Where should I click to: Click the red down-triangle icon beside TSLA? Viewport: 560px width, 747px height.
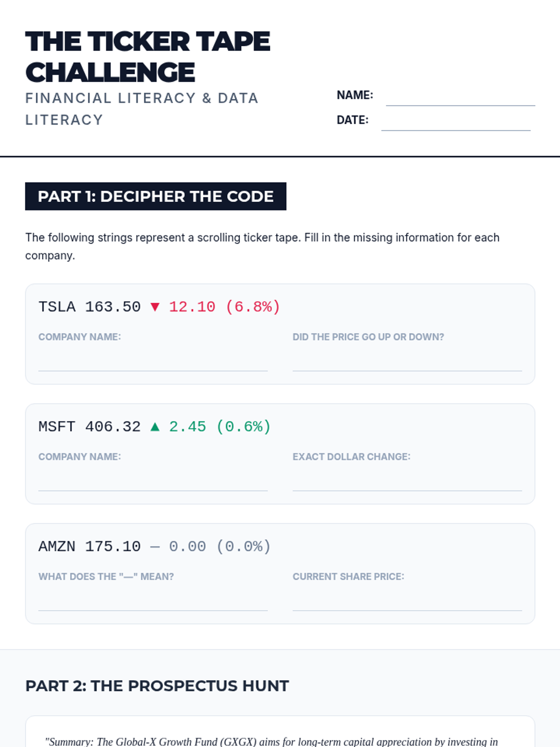155,307
